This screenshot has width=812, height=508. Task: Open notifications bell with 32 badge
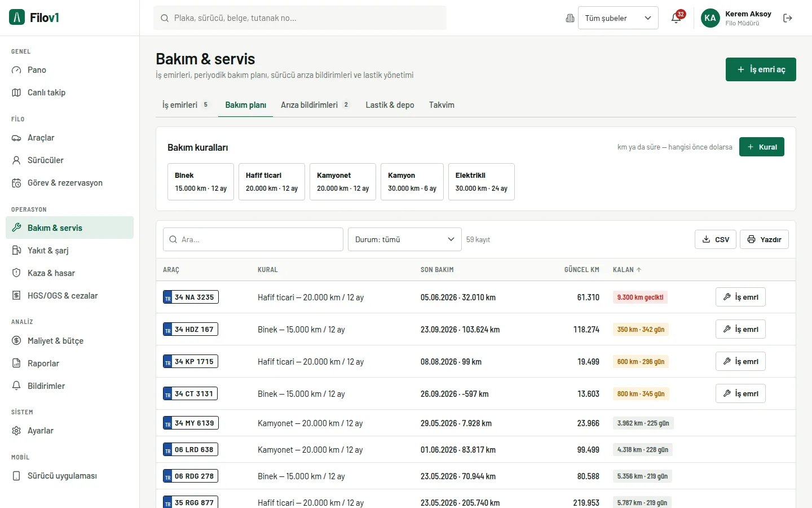[x=676, y=18]
